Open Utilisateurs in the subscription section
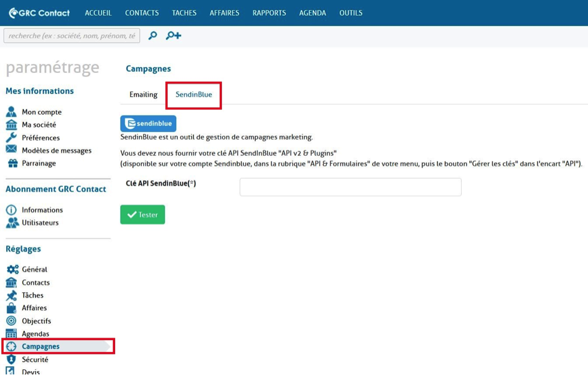Screen dimensions: 588x375 click(x=40, y=222)
